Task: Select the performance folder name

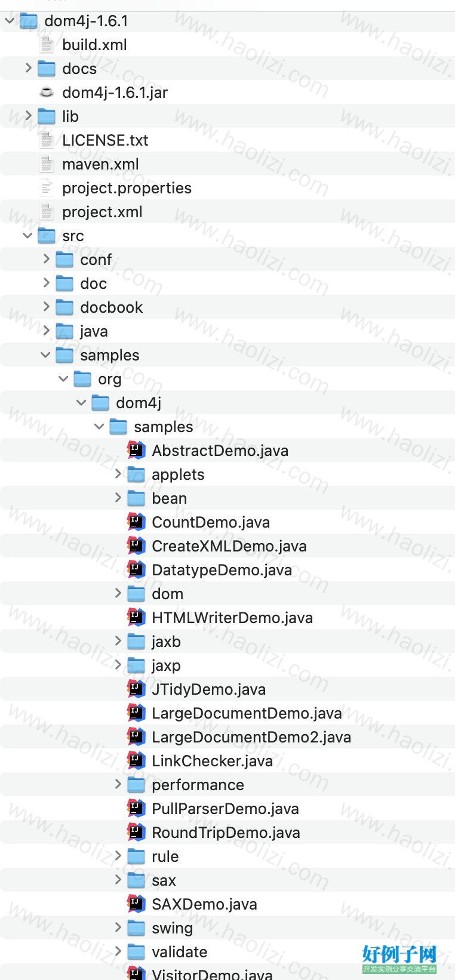Action: click(x=198, y=785)
